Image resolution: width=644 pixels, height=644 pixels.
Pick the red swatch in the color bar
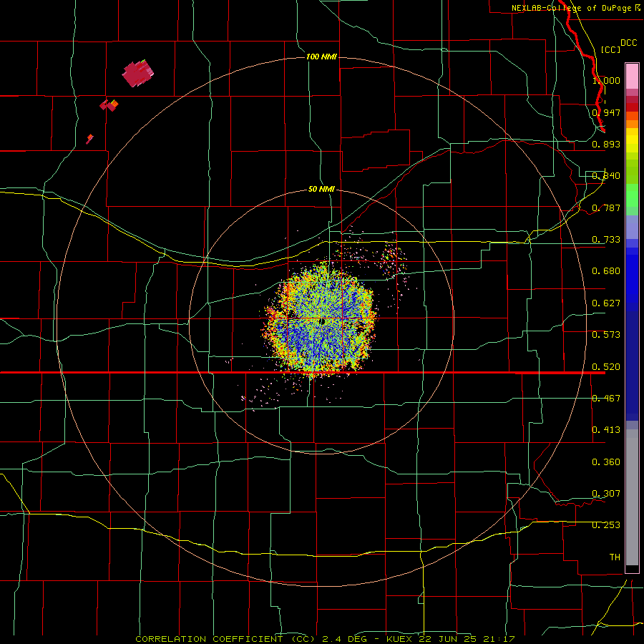point(632,107)
